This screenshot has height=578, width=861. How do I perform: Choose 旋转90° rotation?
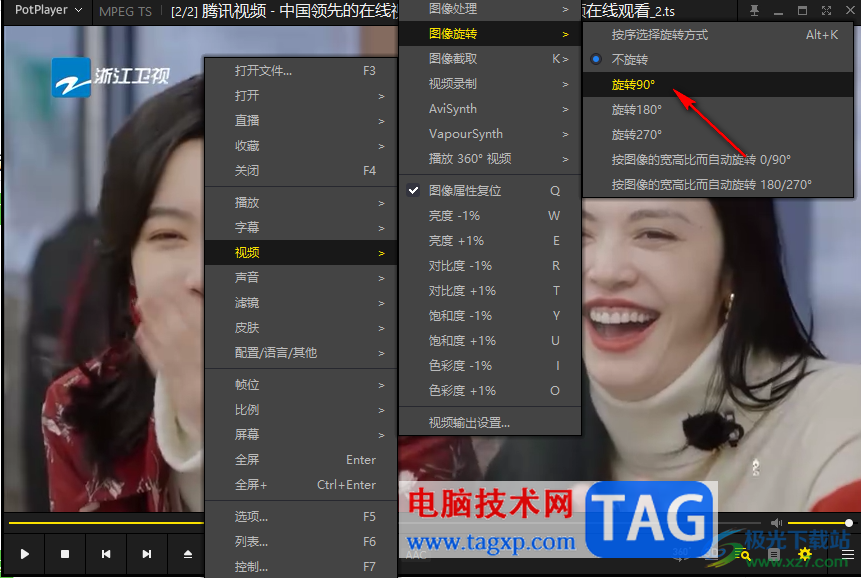[x=718, y=85]
